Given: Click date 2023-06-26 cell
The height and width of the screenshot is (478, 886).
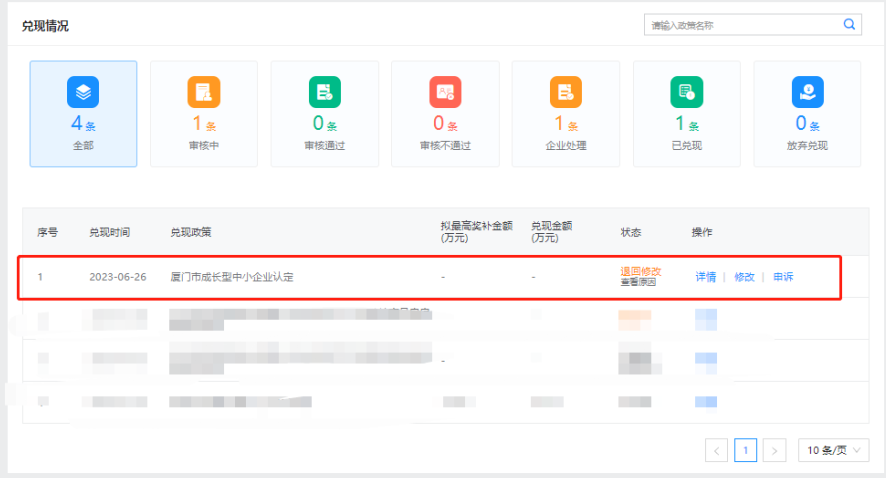Looking at the screenshot, I should (118, 277).
